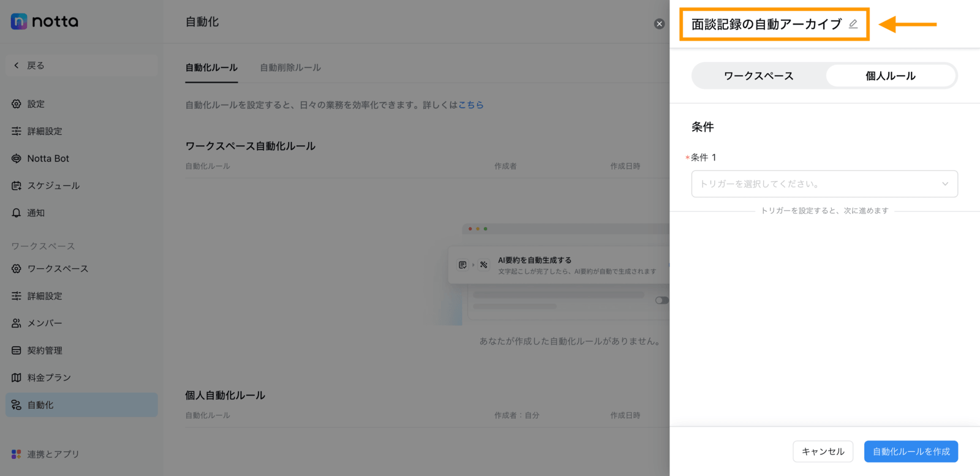Click the 自動化ルールを作成 button
The image size is (980, 476).
pyautogui.click(x=911, y=451)
